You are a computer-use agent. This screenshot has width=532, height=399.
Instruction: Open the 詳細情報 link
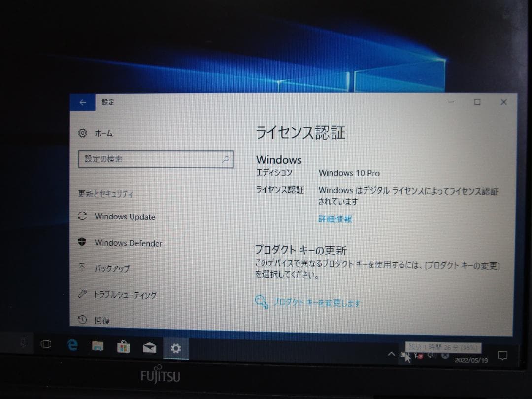pos(335,219)
